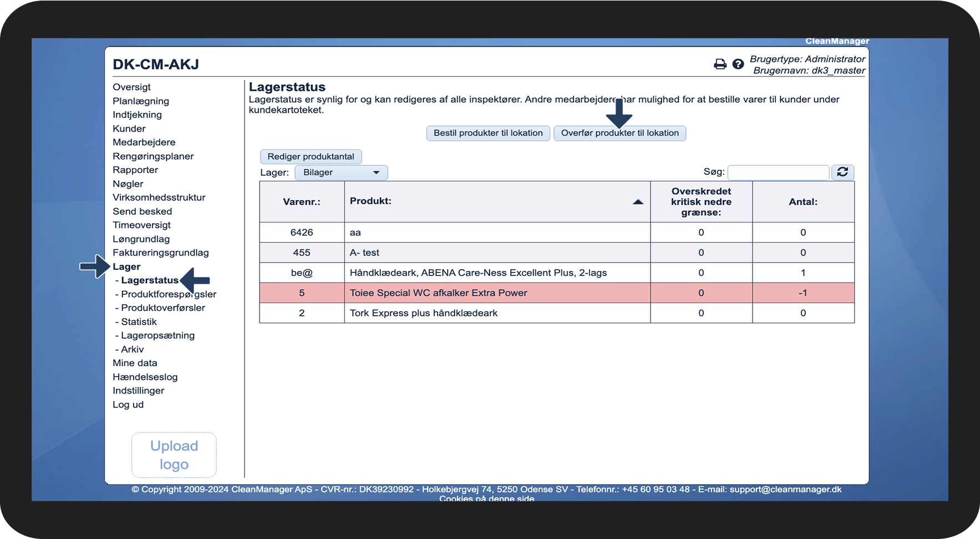Click the Søg search field
980x539 pixels.
coord(778,172)
